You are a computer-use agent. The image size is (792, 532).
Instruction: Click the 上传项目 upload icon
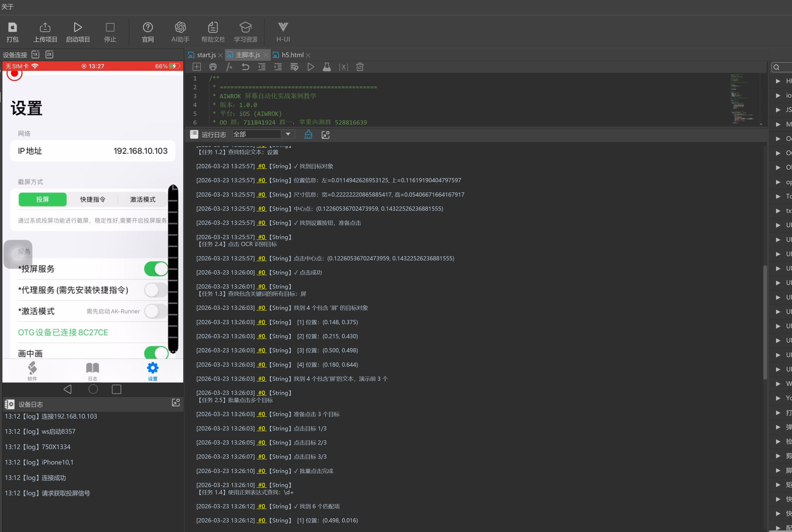pyautogui.click(x=45, y=27)
